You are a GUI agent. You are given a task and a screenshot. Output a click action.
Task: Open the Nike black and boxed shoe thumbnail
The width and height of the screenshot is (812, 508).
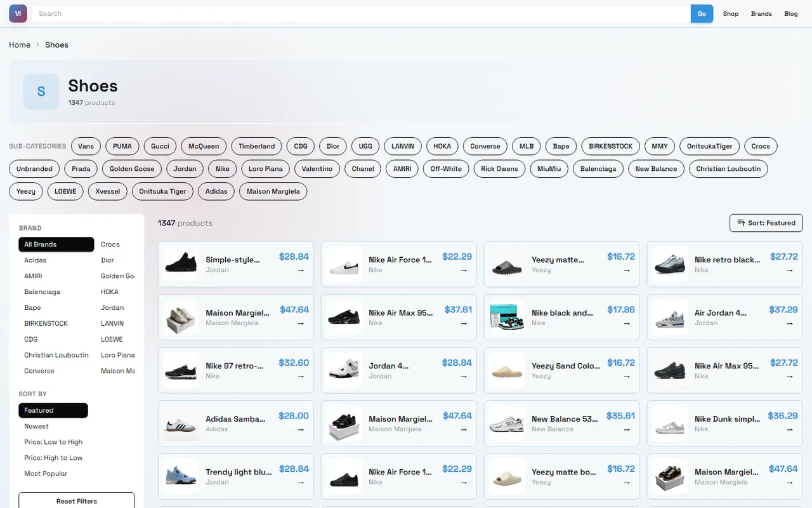click(507, 317)
